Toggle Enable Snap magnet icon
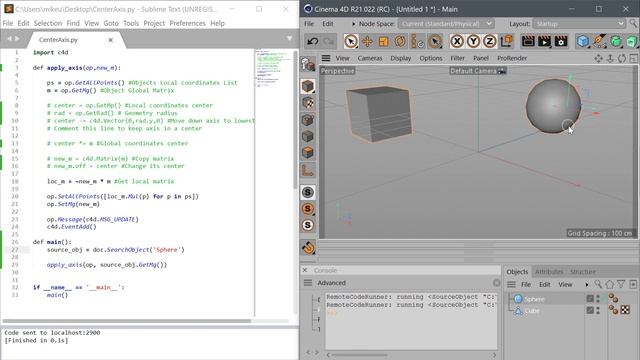640x360 pixels. 308,247
